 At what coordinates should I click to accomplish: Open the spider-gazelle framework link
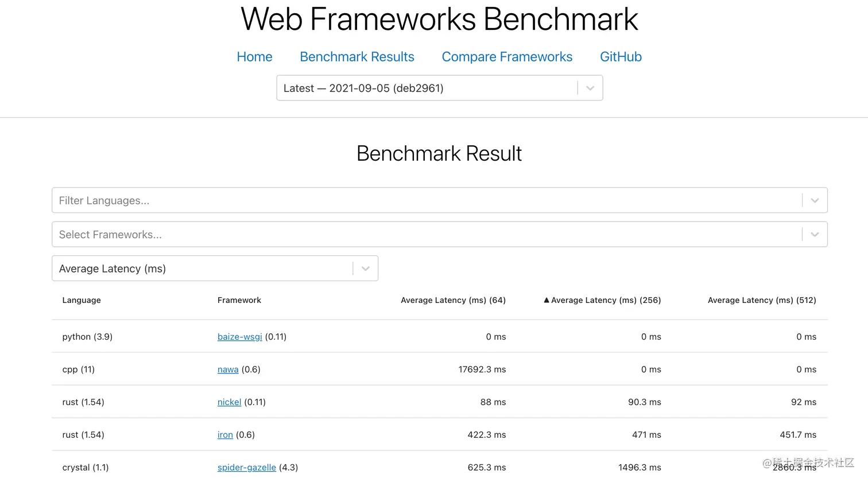point(247,468)
